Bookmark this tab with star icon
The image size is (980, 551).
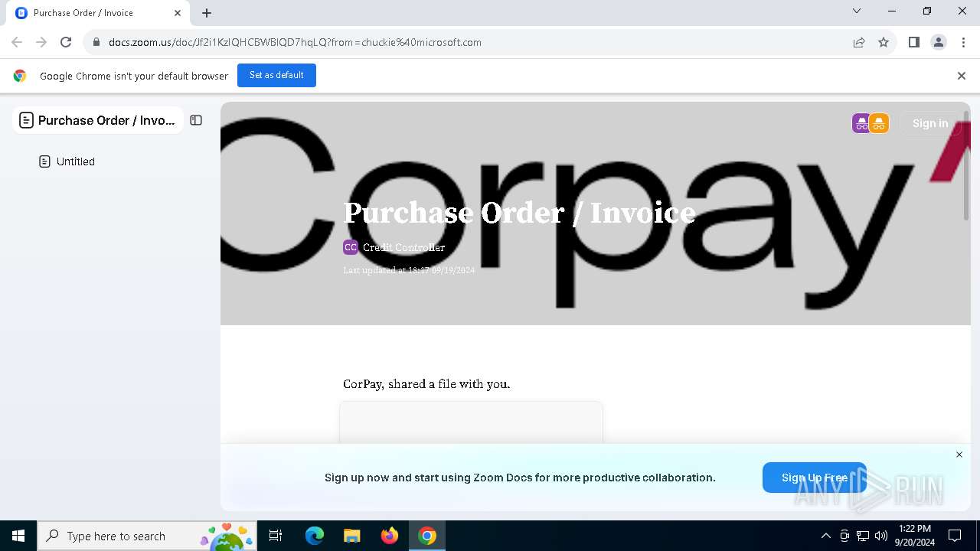pos(884,42)
